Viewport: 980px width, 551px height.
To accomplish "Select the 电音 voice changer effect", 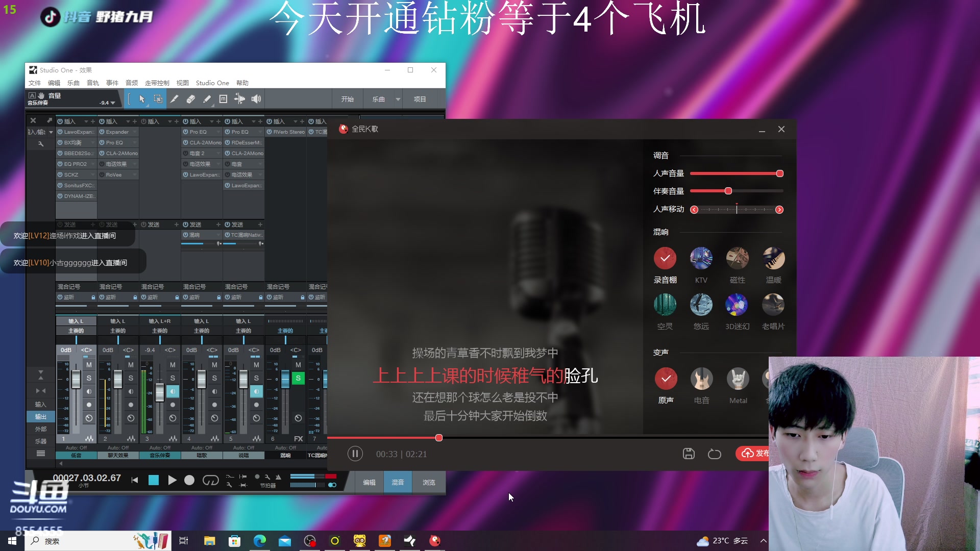I will click(x=701, y=379).
